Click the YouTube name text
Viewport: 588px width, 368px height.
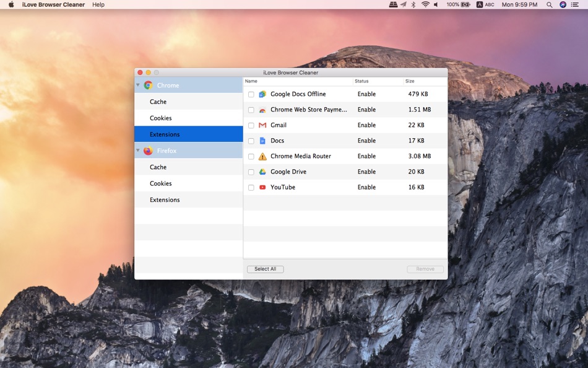[x=283, y=187]
